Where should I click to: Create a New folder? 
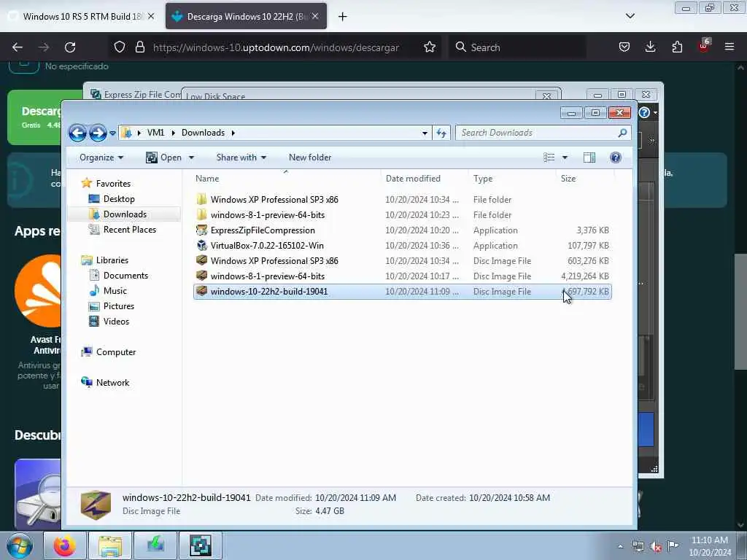pyautogui.click(x=309, y=157)
